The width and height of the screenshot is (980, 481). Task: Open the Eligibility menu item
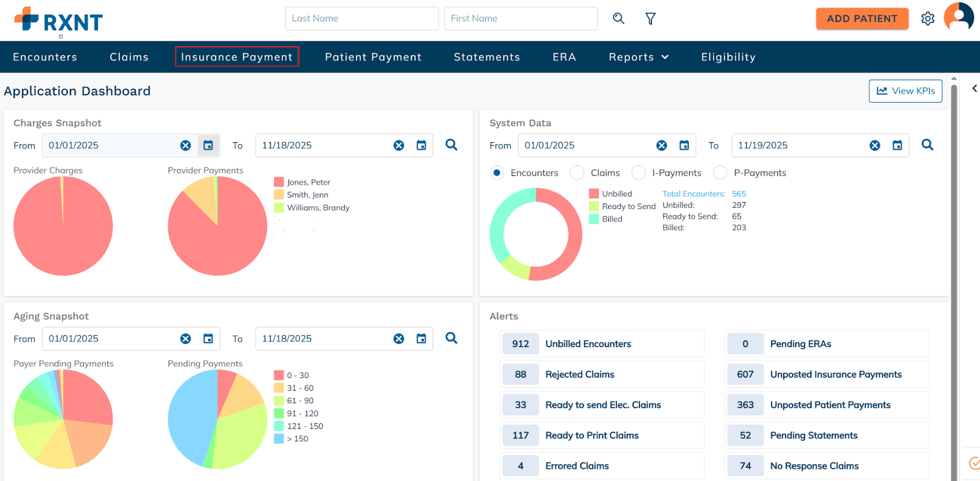point(728,57)
